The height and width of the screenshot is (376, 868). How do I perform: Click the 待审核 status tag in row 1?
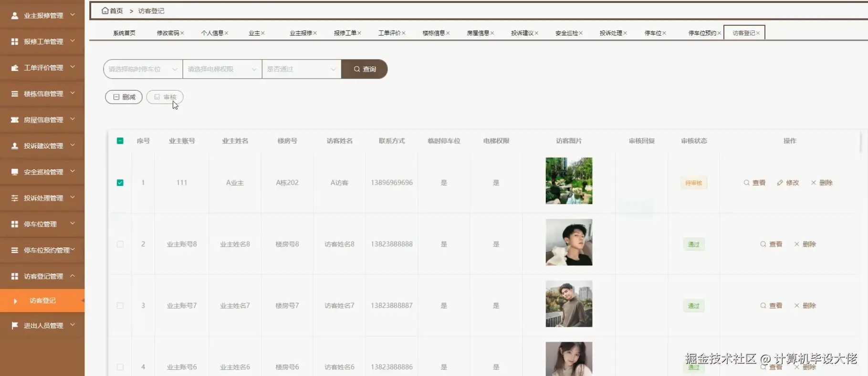(x=694, y=183)
